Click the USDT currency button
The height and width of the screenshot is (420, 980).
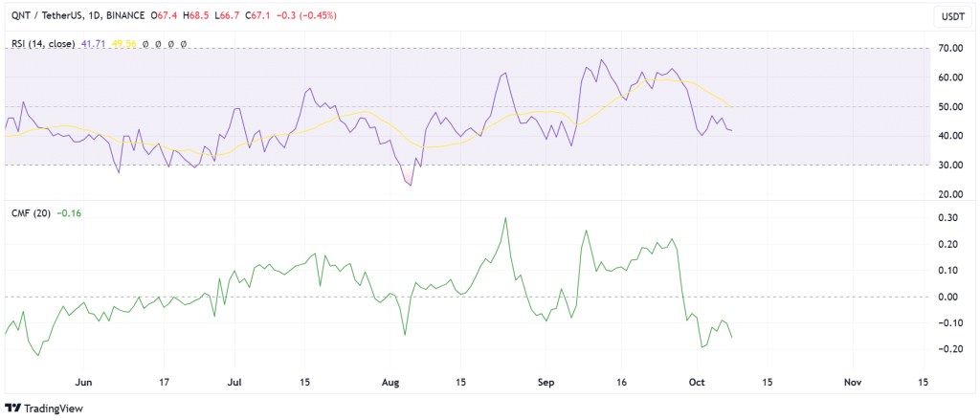pos(952,16)
